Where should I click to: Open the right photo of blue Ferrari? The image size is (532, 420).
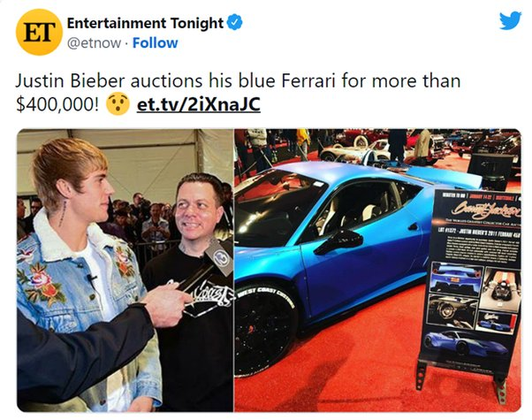point(377,271)
